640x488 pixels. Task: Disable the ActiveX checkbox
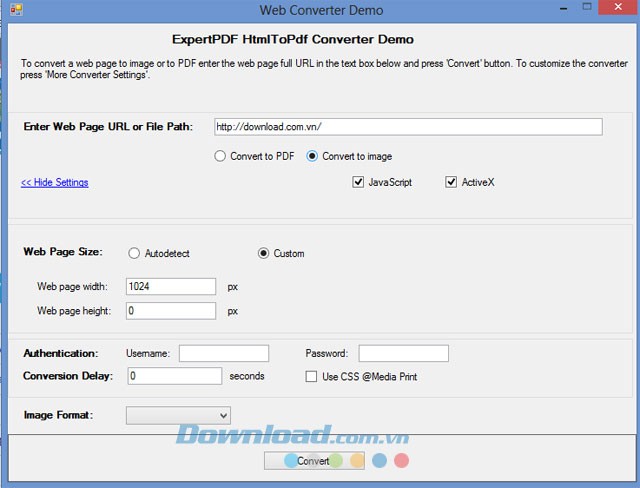click(x=451, y=183)
